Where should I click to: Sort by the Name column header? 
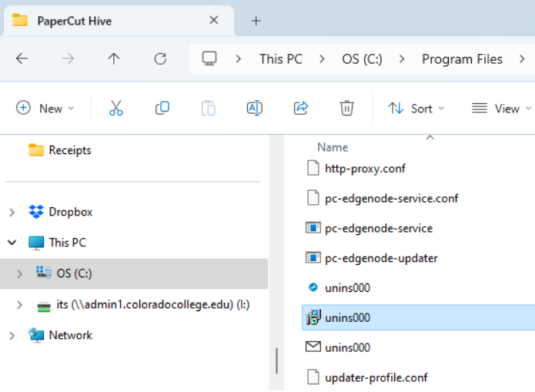point(333,147)
